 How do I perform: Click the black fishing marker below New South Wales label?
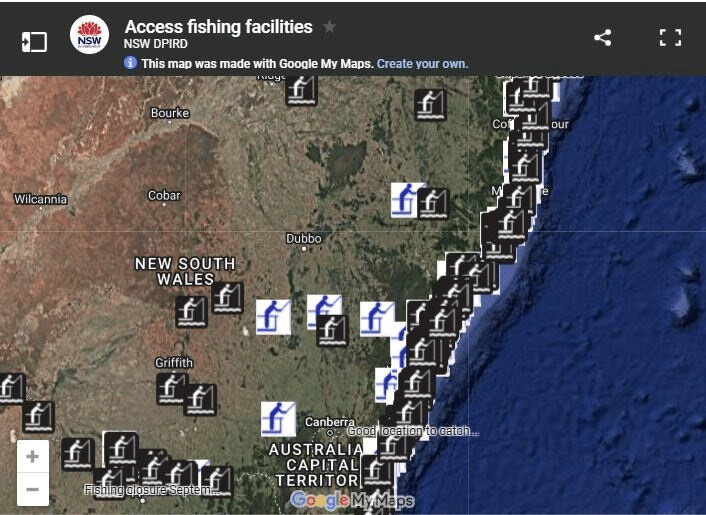point(191,312)
